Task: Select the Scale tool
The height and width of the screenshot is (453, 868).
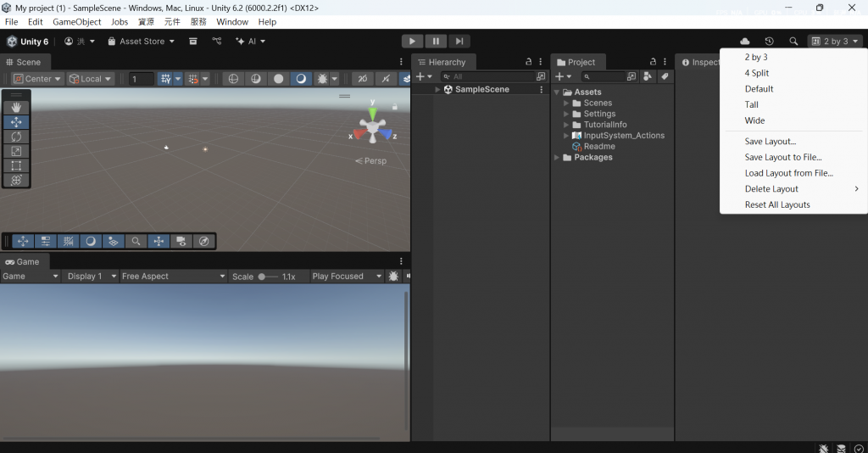Action: (x=16, y=151)
